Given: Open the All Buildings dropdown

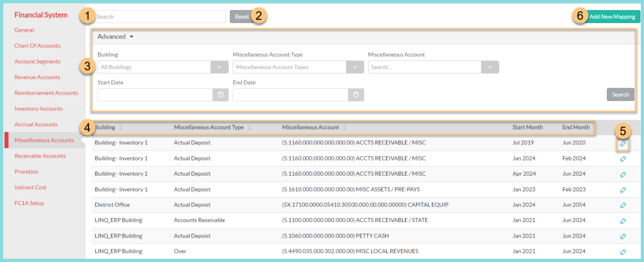Looking at the screenshot, I should [x=219, y=67].
